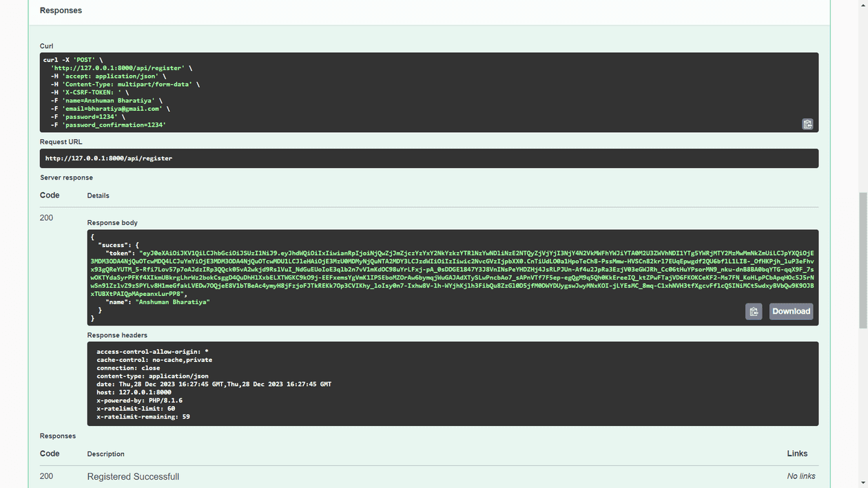The width and height of the screenshot is (868, 488).
Task: Click the Description column header
Action: (x=105, y=454)
